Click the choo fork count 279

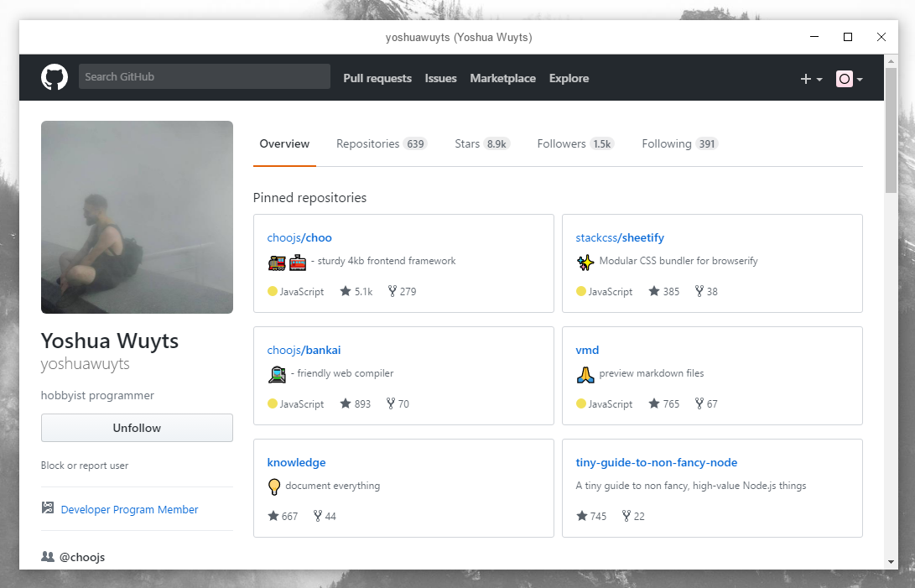pyautogui.click(x=402, y=291)
